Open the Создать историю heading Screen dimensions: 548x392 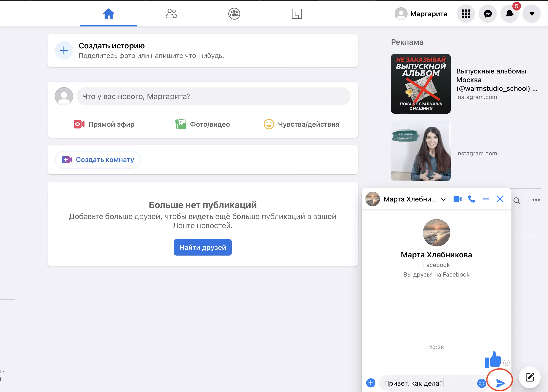[112, 46]
